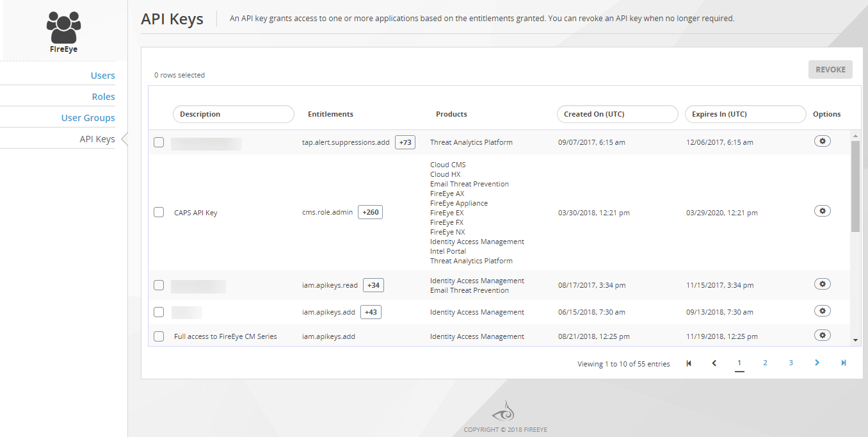Viewport: 868px width, 437px height.
Task: Go to page 1
Action: click(x=739, y=363)
